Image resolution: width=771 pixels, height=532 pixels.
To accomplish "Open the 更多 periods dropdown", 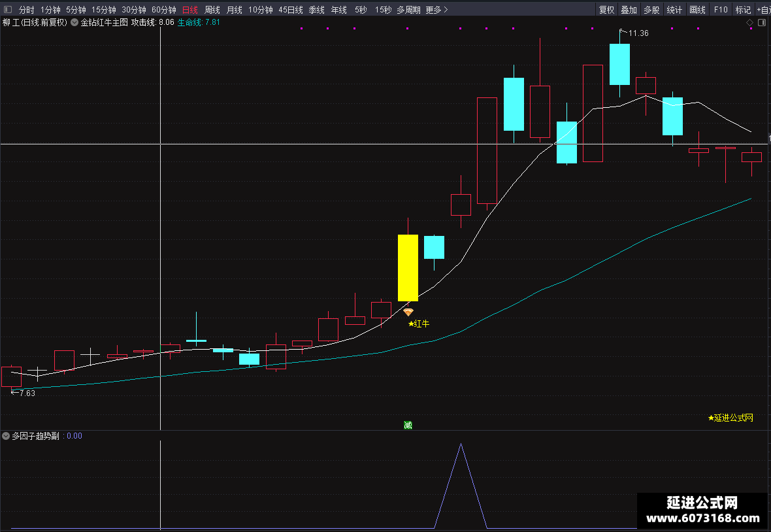I will pyautogui.click(x=436, y=9).
